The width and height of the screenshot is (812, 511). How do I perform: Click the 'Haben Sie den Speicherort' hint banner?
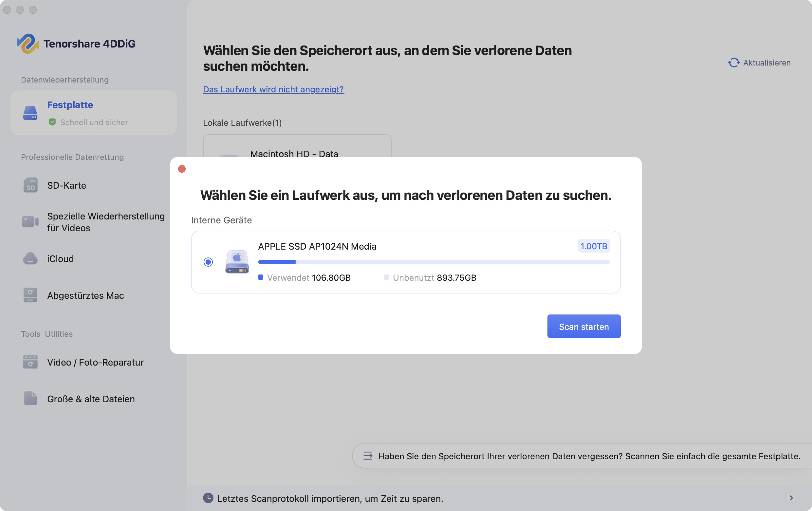(x=582, y=456)
